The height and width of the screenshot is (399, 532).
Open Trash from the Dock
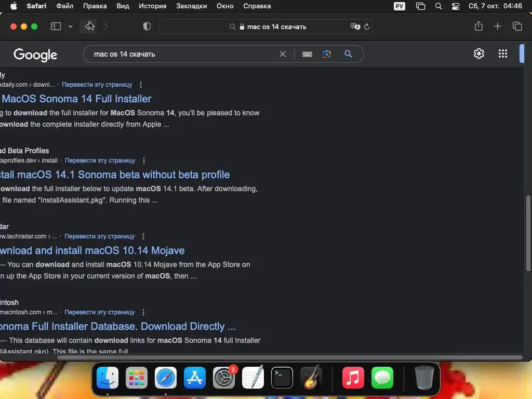(x=424, y=378)
